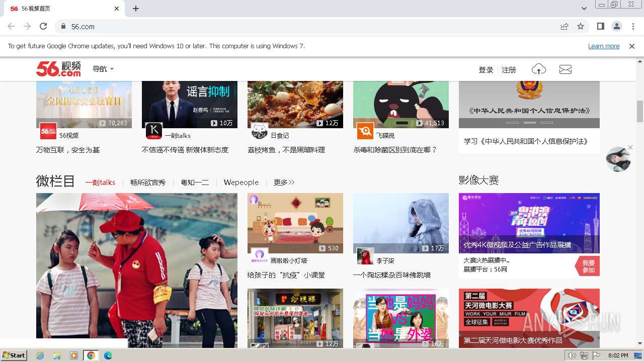The height and width of the screenshot is (362, 644).
Task: Open 荔枝烤鱼，不是黑暗料理 video title
Action: [x=286, y=150]
